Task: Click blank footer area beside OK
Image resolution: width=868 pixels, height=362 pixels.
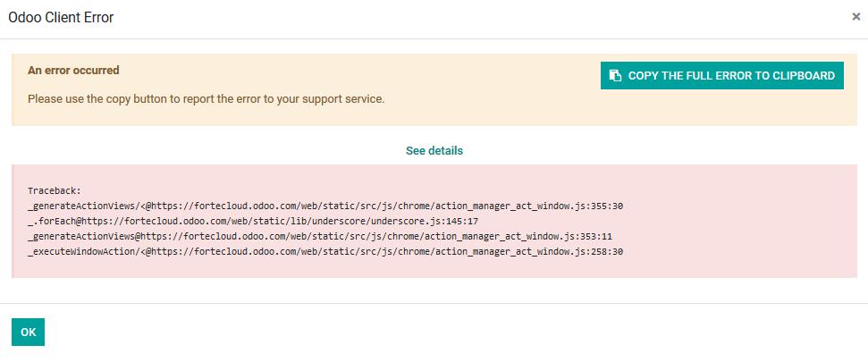Action: (447, 333)
